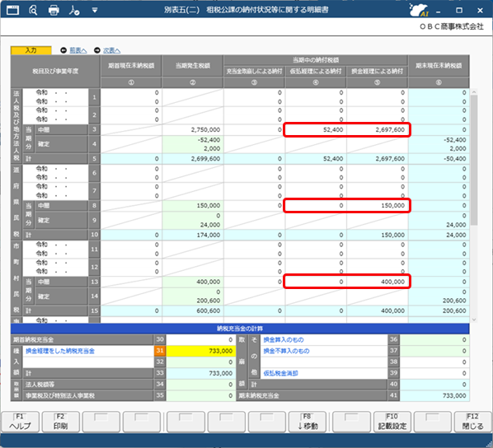Click the printer icon in title bar

click(54, 10)
